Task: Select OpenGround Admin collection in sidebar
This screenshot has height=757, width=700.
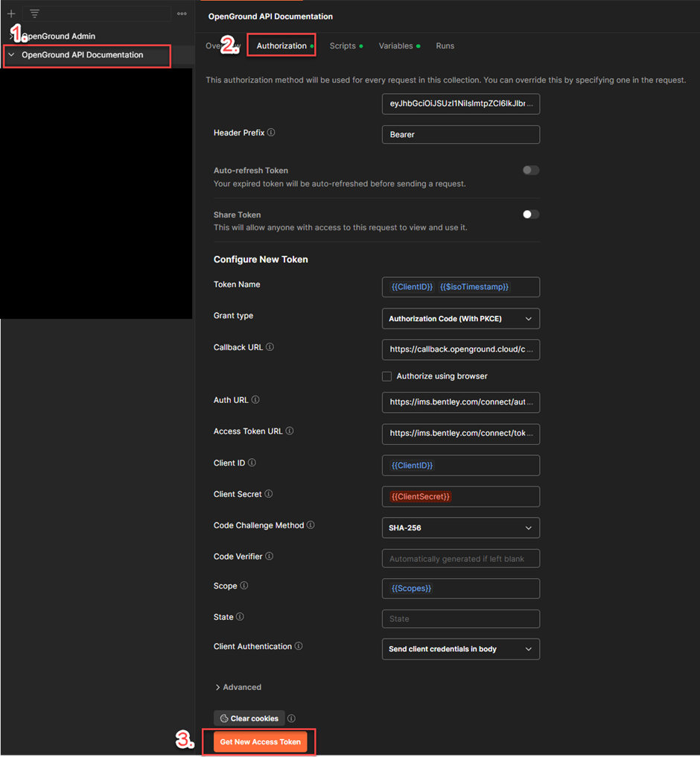Action: [x=58, y=37]
